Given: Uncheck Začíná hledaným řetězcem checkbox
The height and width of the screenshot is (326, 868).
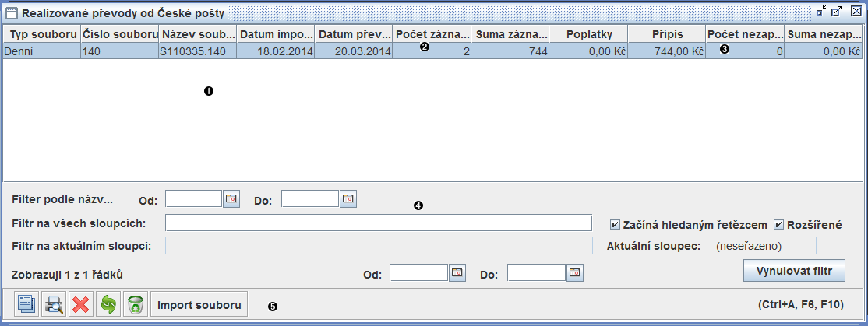Looking at the screenshot, I should (616, 225).
